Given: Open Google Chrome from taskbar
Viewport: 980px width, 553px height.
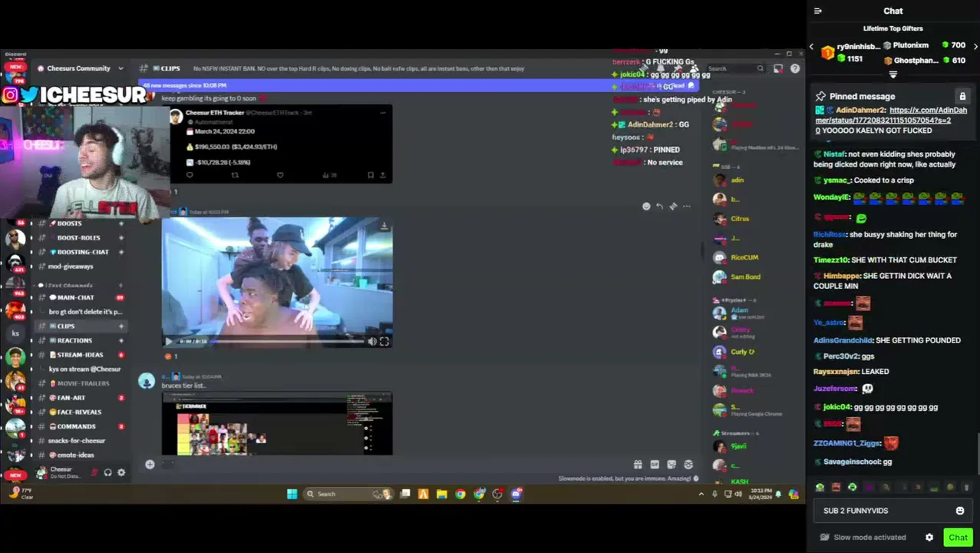Looking at the screenshot, I should [460, 494].
